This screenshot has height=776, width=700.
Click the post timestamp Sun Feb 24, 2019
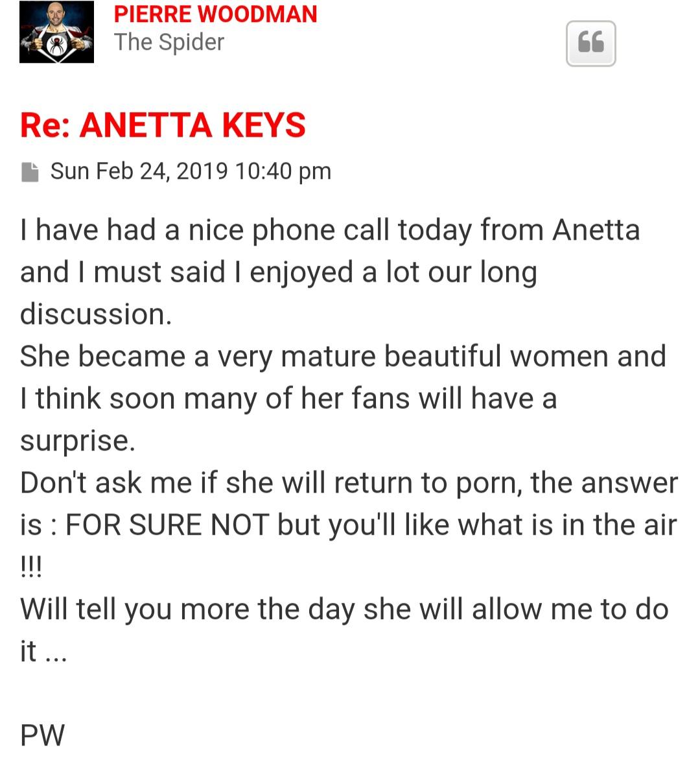click(x=139, y=171)
